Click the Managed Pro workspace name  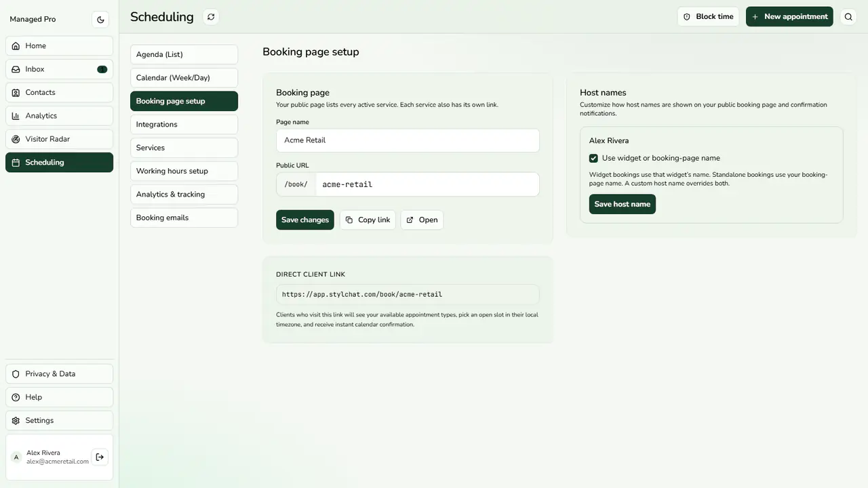click(x=33, y=19)
